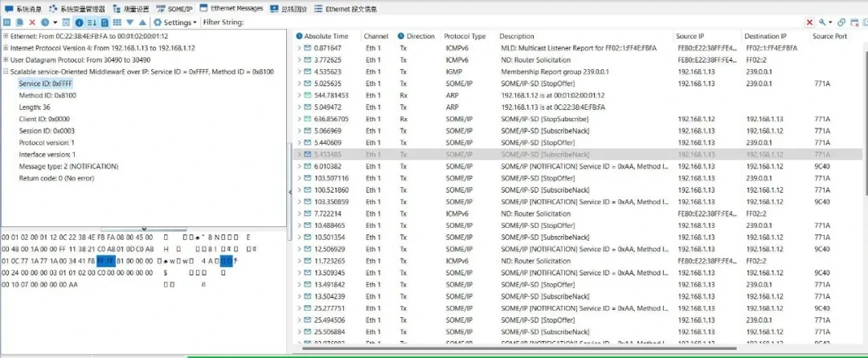Screen dimensions: 868x358
Task: Clear the filter with the red X
Action: (x=809, y=22)
